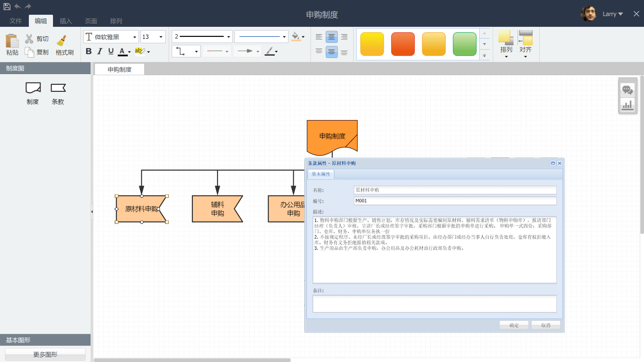Click the save icon in the title bar
Image resolution: width=644 pixels, height=362 pixels.
[7, 6]
